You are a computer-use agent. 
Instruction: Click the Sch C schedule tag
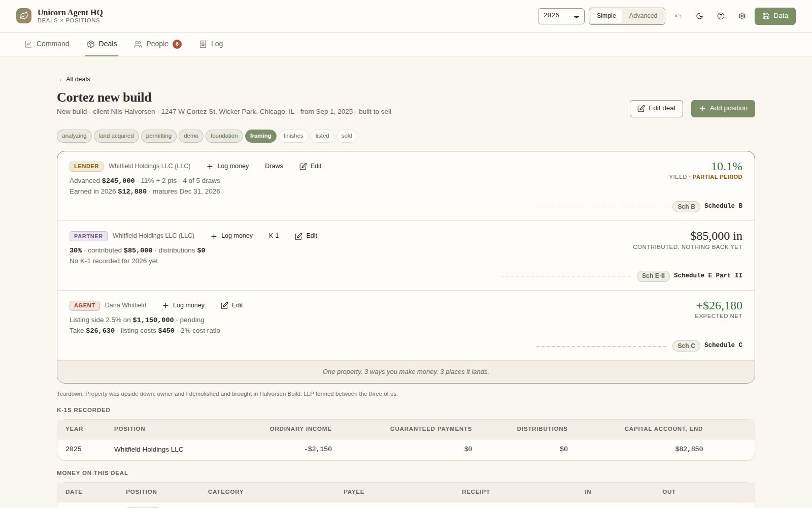686,346
